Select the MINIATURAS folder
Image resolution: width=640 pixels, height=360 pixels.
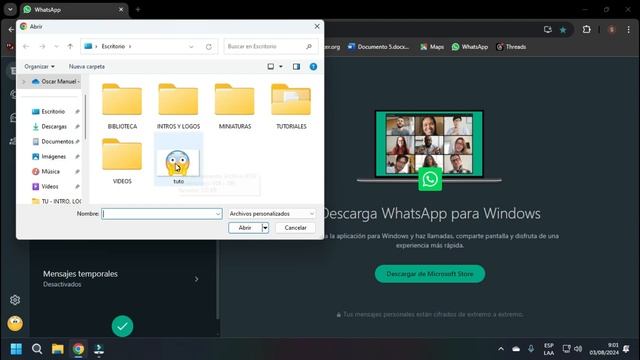235,105
